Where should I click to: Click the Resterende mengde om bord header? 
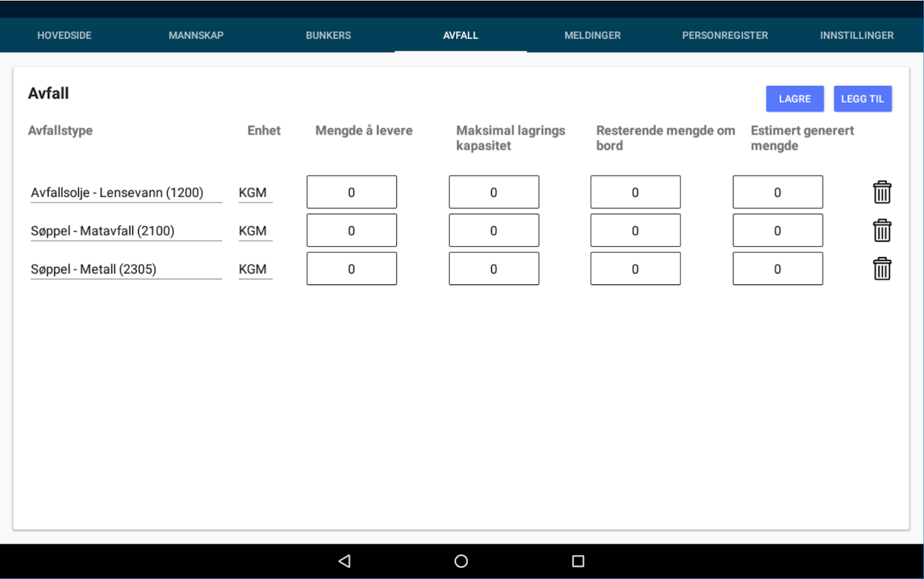pos(665,138)
